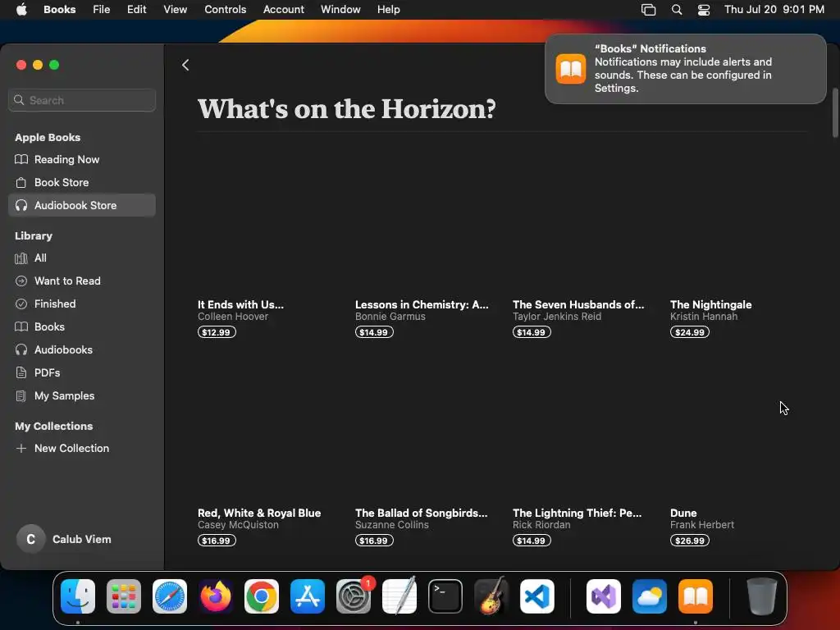Launch Google Chrome from the Dock
The width and height of the screenshot is (840, 630).
(262, 596)
